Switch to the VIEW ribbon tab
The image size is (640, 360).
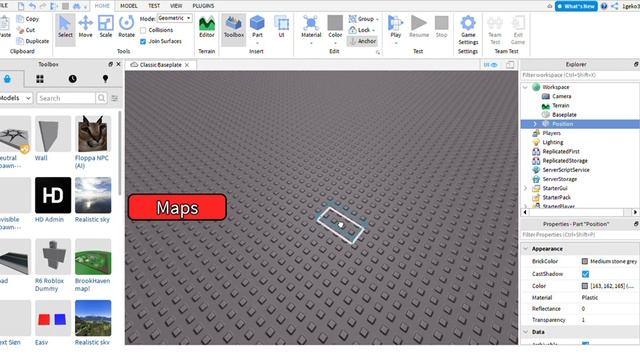176,6
